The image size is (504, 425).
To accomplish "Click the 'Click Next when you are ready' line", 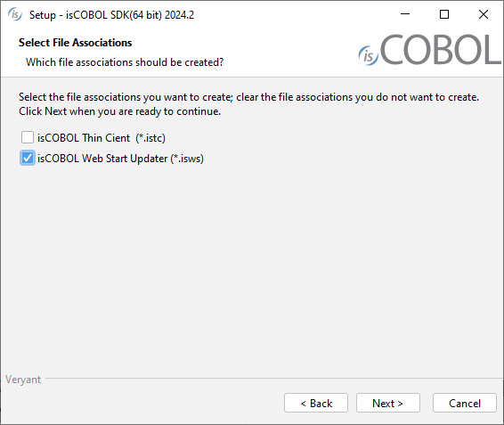I will [119, 111].
